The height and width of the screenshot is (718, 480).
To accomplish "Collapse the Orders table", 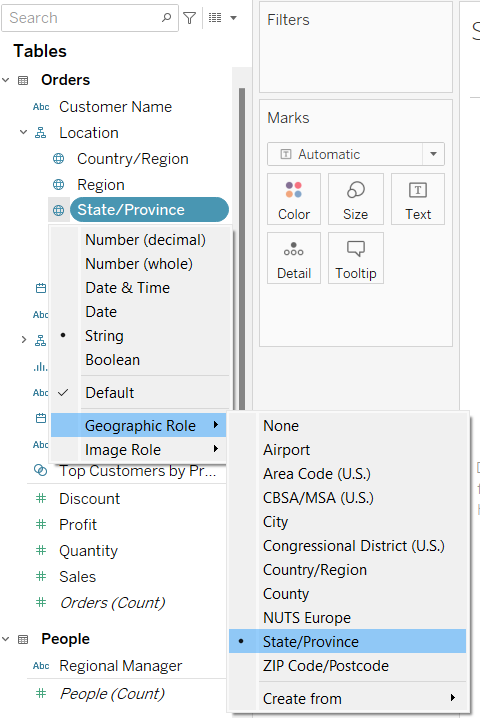I will [5, 80].
